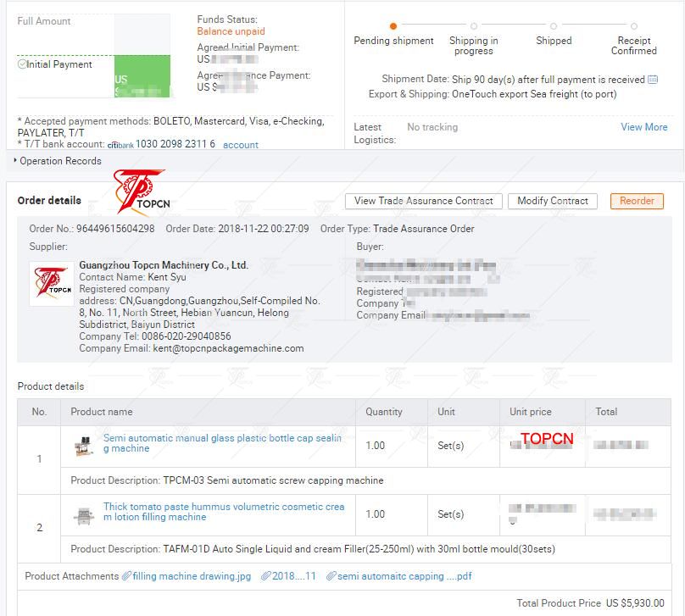The width and height of the screenshot is (685, 616).
Task: Open the lotion filling machine thumbnail
Action: tap(83, 515)
